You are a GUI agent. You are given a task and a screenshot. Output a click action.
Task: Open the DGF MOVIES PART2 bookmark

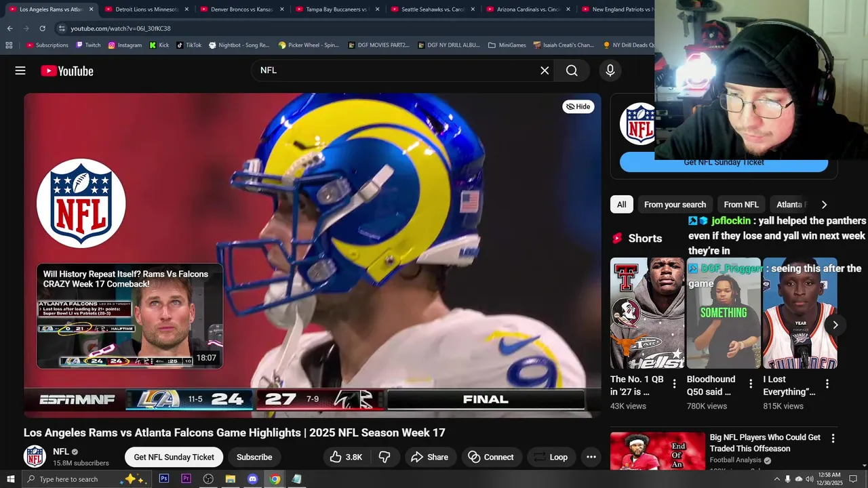pyautogui.click(x=378, y=45)
